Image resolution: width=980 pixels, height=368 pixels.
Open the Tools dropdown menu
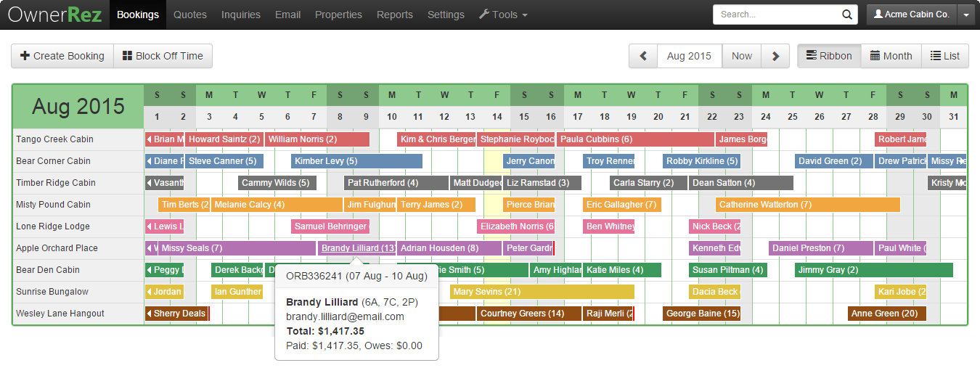point(503,15)
